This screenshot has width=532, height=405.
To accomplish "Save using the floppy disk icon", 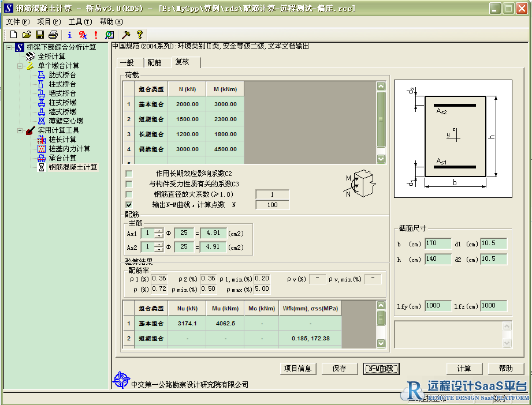I will click(40, 35).
